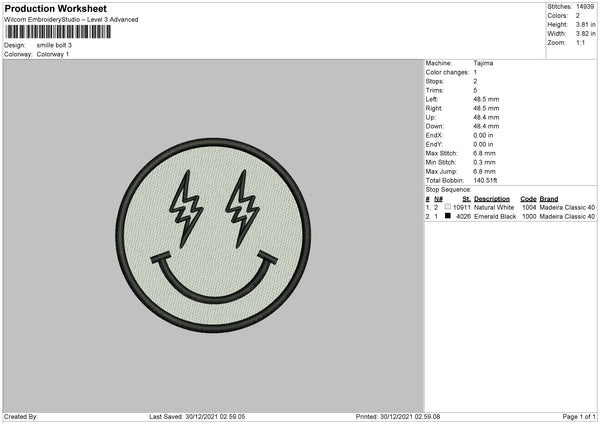This screenshot has width=600, height=424.
Task: Click the Zoom value 1:1
Action: click(580, 43)
